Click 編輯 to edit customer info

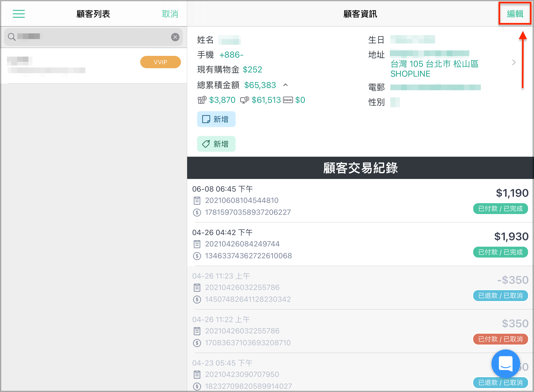[x=515, y=14]
